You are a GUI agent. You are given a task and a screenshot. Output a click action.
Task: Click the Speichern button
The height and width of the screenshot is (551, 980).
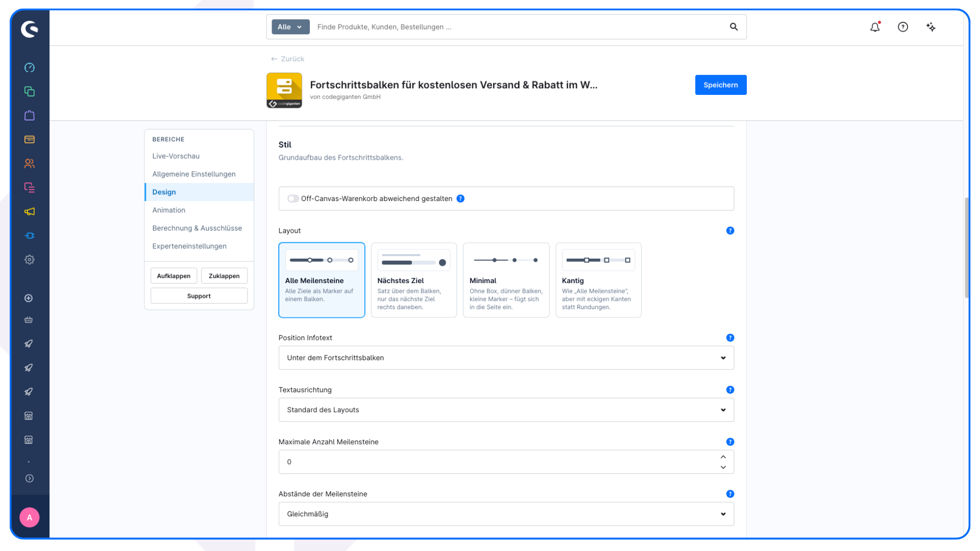721,85
